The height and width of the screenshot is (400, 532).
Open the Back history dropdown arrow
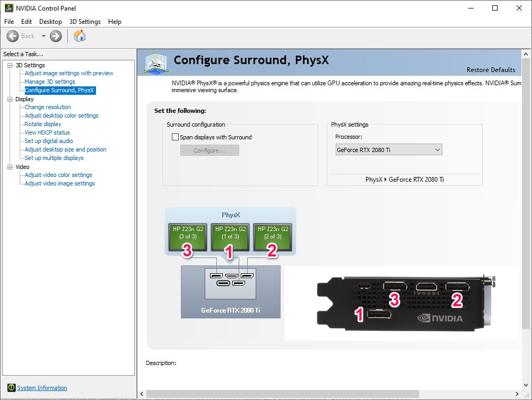[43, 36]
